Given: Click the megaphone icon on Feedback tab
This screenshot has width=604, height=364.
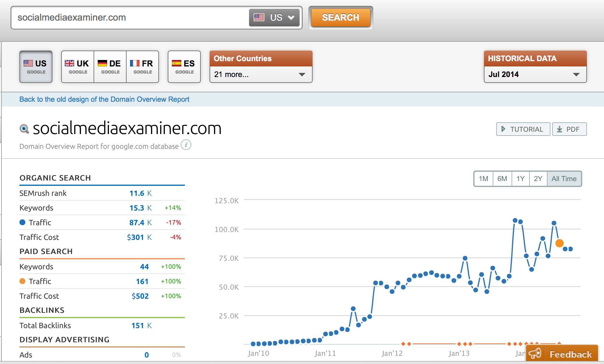Looking at the screenshot, I should [535, 353].
